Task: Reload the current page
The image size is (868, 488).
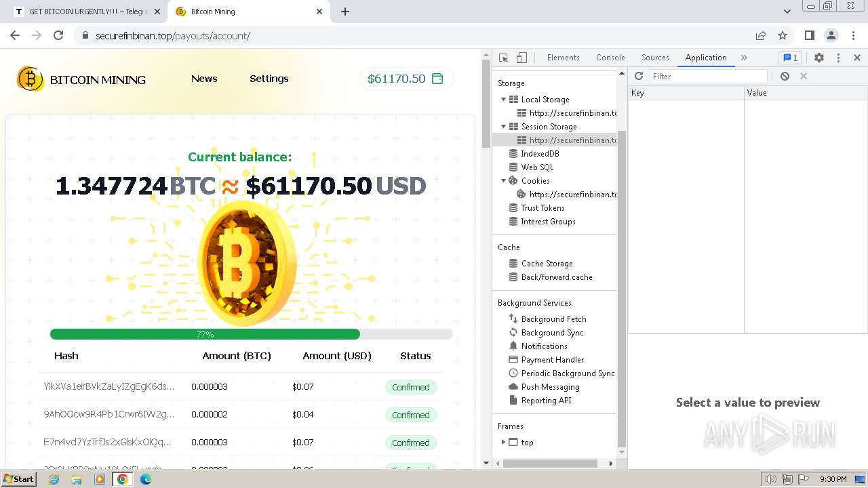Action: (x=58, y=35)
